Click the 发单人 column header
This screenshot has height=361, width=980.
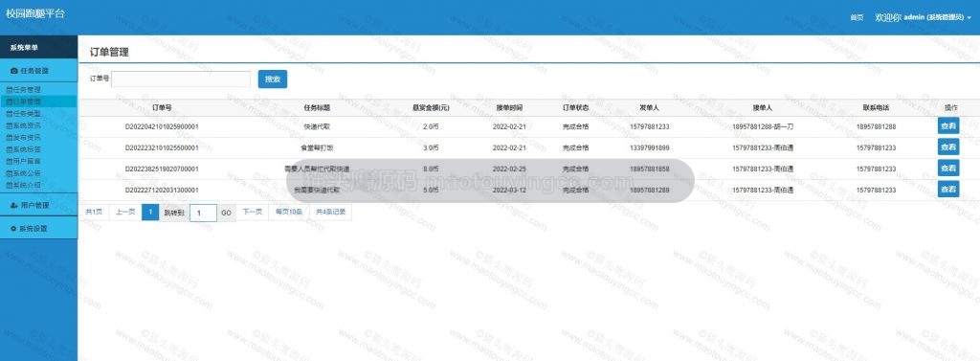pyautogui.click(x=650, y=107)
